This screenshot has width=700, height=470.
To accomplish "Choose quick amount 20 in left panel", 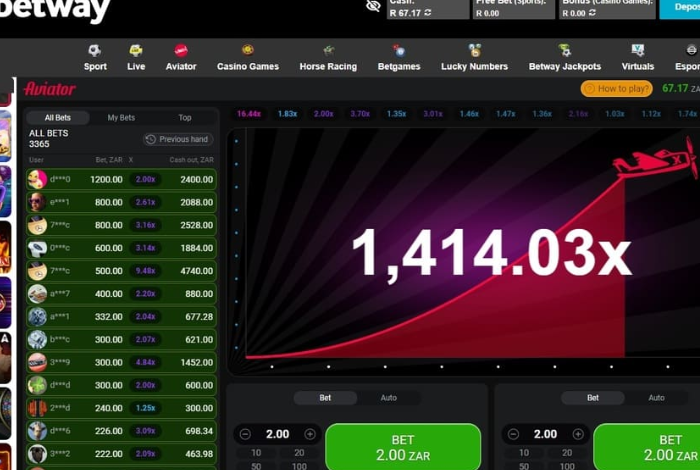I will pyautogui.click(x=299, y=453).
